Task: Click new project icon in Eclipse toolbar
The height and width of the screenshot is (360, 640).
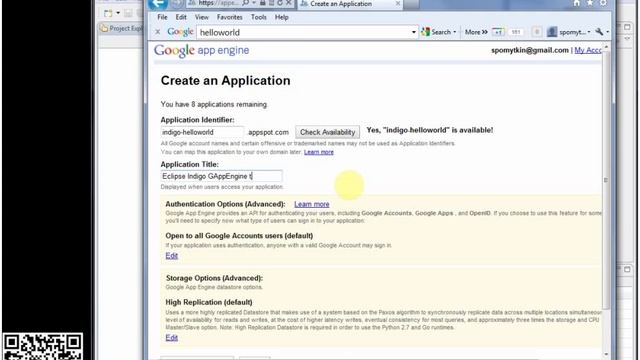Action: coord(108,13)
